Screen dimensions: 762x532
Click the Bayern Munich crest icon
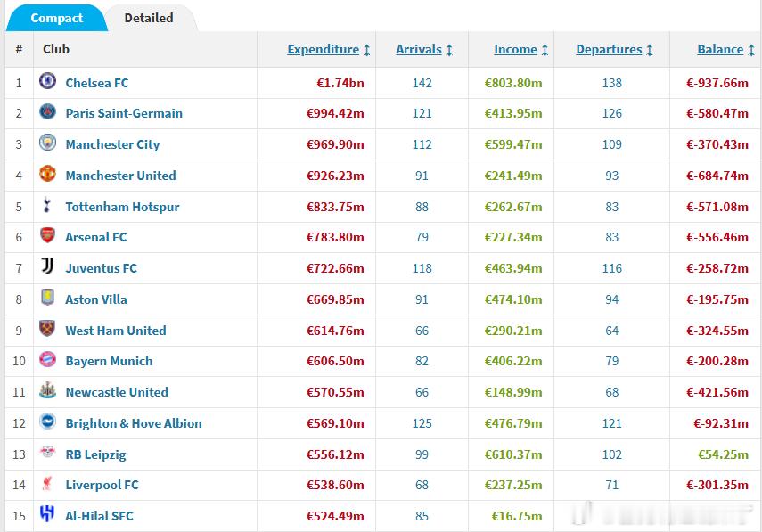coord(48,360)
